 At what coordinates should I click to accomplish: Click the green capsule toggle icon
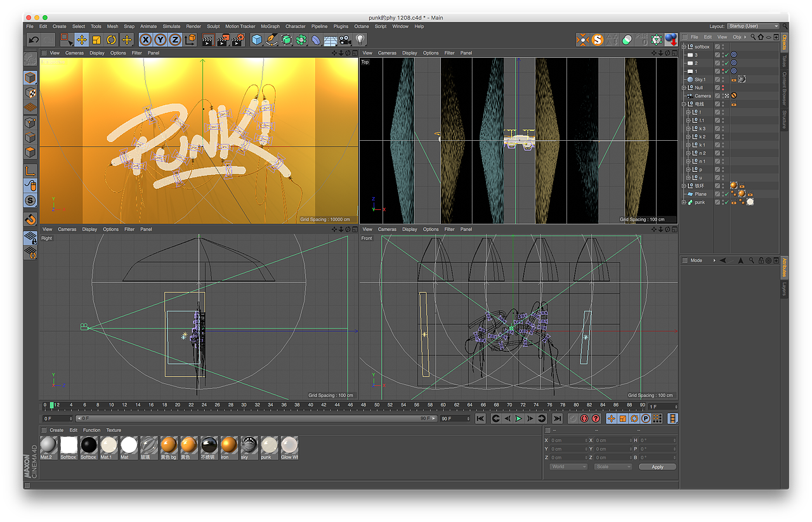tap(627, 40)
